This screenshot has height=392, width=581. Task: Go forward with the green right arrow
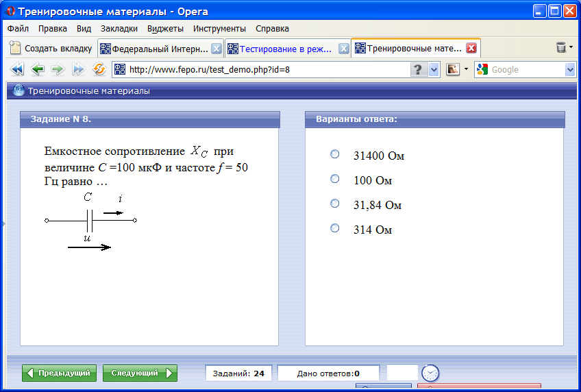coord(58,69)
